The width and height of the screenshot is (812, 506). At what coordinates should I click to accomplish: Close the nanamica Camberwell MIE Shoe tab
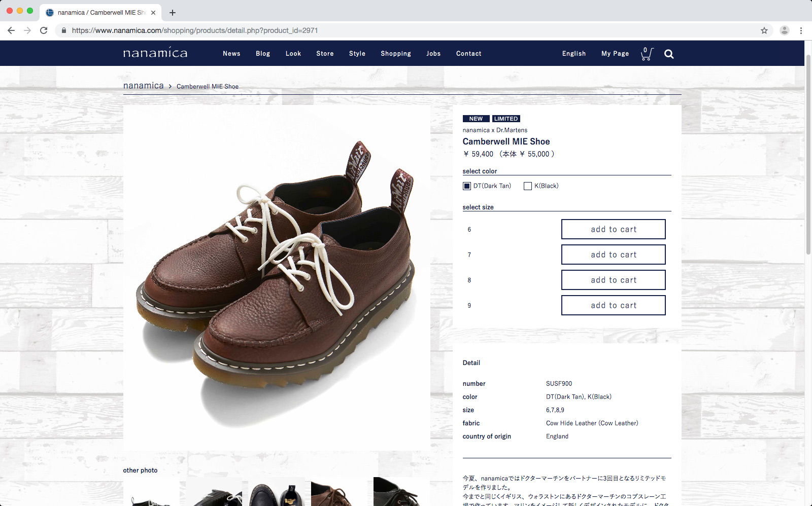(153, 13)
